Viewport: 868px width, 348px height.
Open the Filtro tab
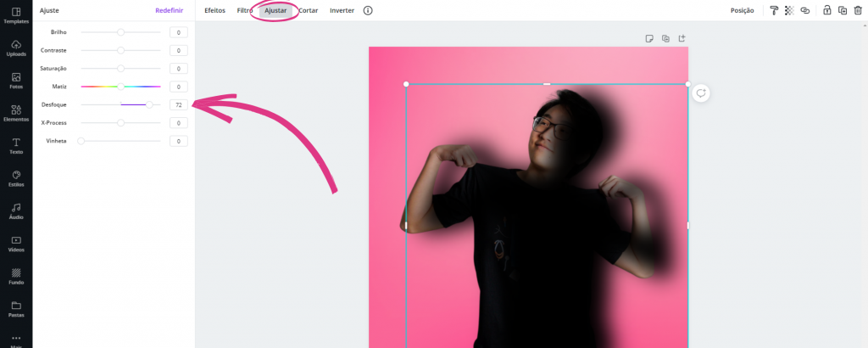245,10
